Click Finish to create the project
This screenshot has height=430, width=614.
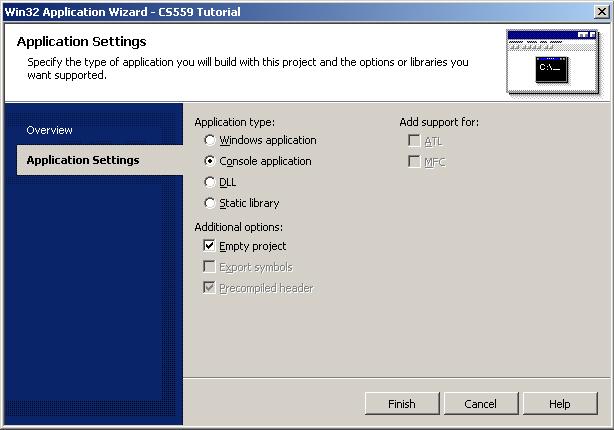[x=402, y=403]
